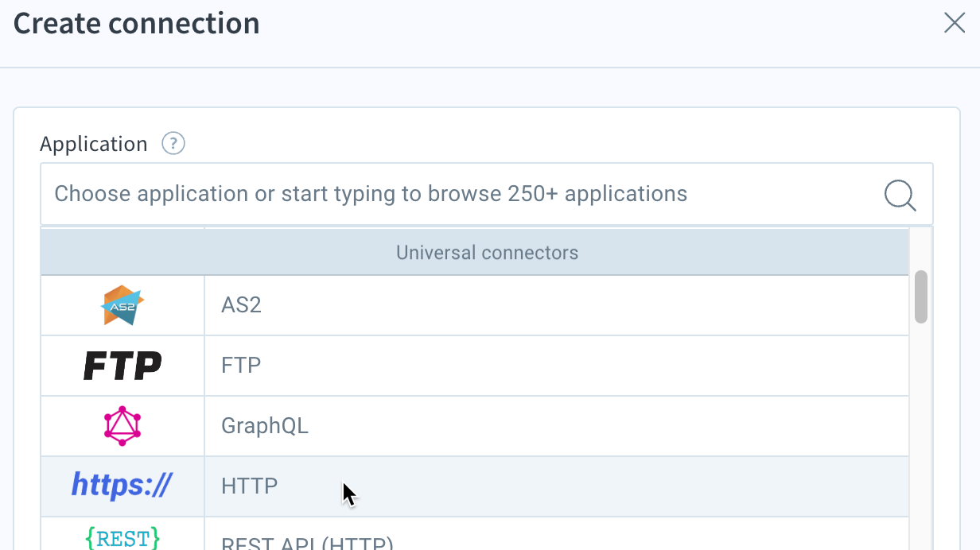Screen dimensions: 980x550
Task: Click the application list scrollbar thumb
Action: tap(921, 296)
